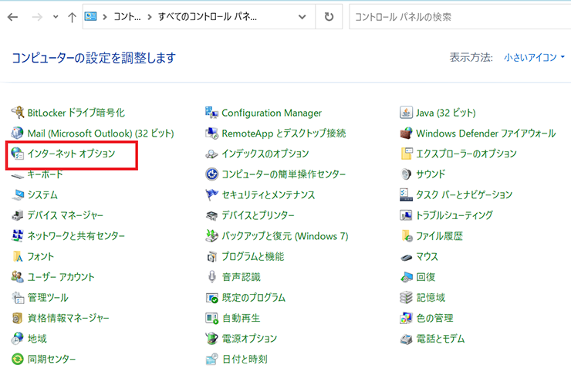Screen dimensions: 571x392
Task: Open BitLocker drive encryption icon
Action: click(x=18, y=113)
